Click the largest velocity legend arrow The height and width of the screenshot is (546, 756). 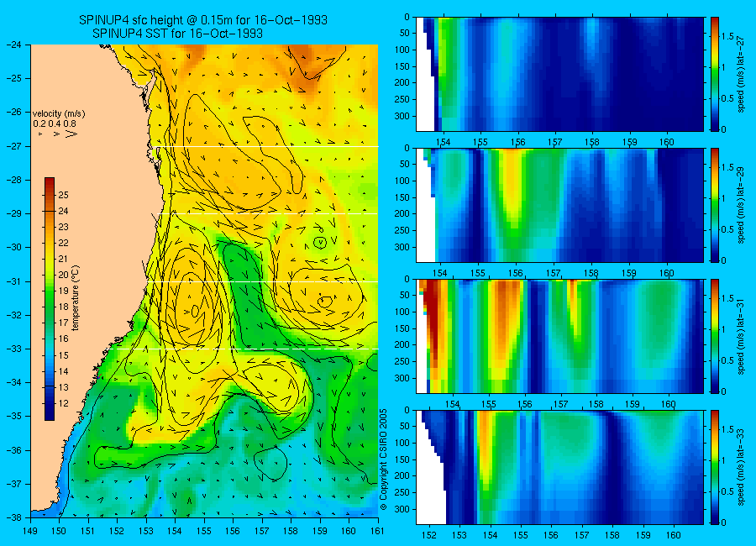point(71,134)
